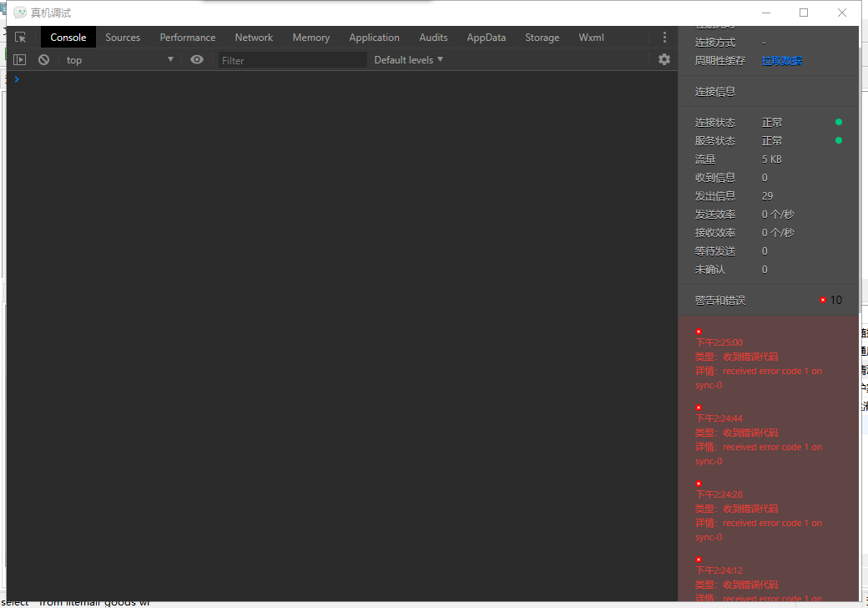Click the 发送效率 label

715,215
